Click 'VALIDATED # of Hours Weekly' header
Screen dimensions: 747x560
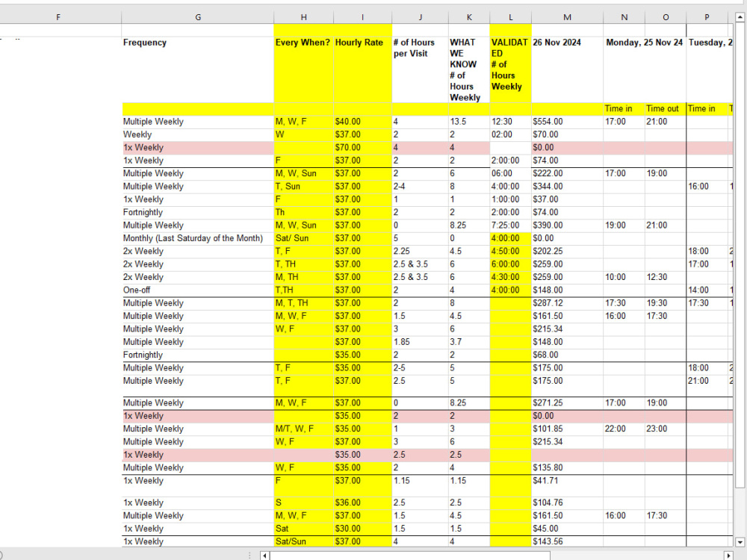[x=511, y=69]
